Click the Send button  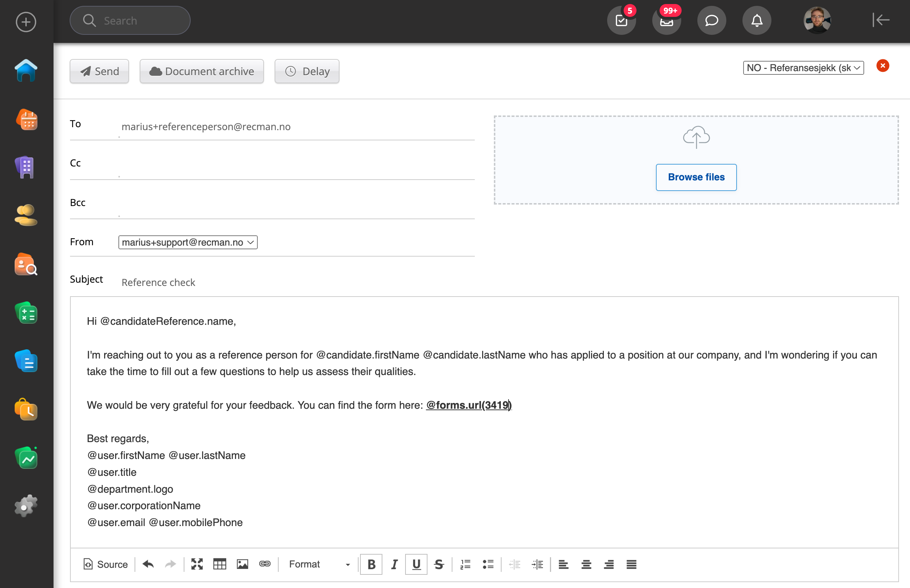(x=99, y=71)
